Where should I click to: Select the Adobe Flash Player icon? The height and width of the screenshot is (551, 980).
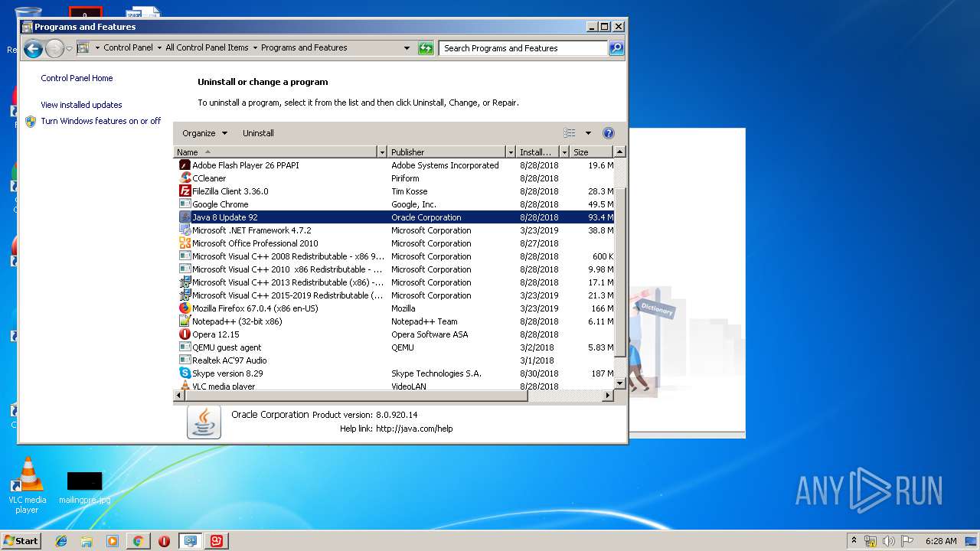point(185,165)
